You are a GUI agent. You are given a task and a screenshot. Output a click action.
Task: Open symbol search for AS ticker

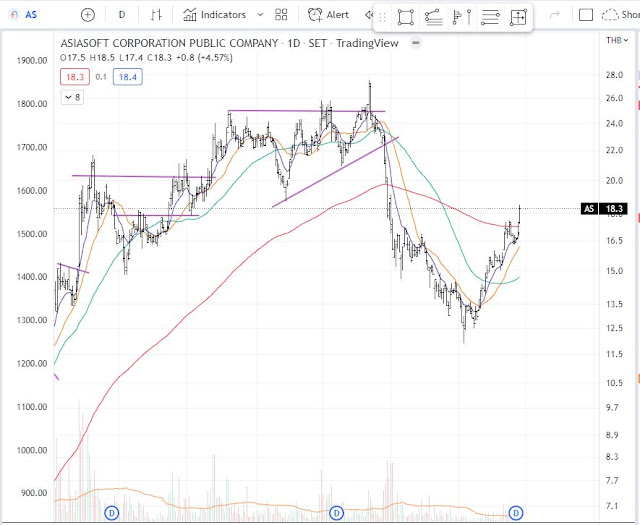click(x=24, y=15)
